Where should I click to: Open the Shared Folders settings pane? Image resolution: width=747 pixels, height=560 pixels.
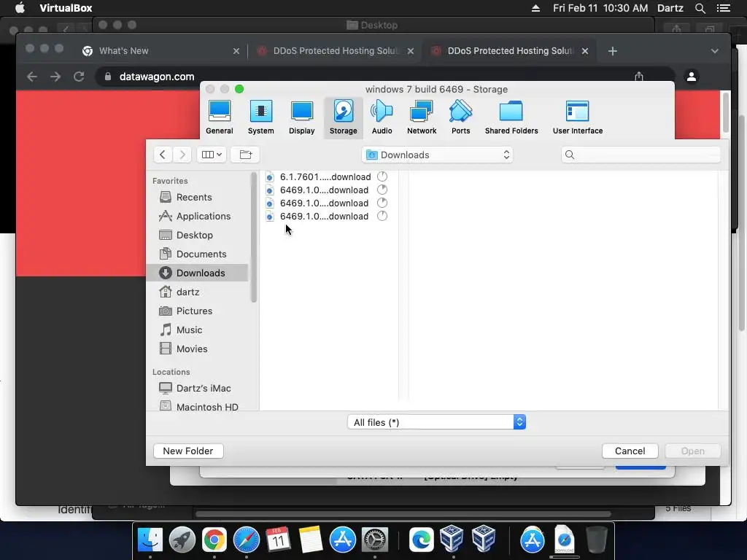point(511,117)
